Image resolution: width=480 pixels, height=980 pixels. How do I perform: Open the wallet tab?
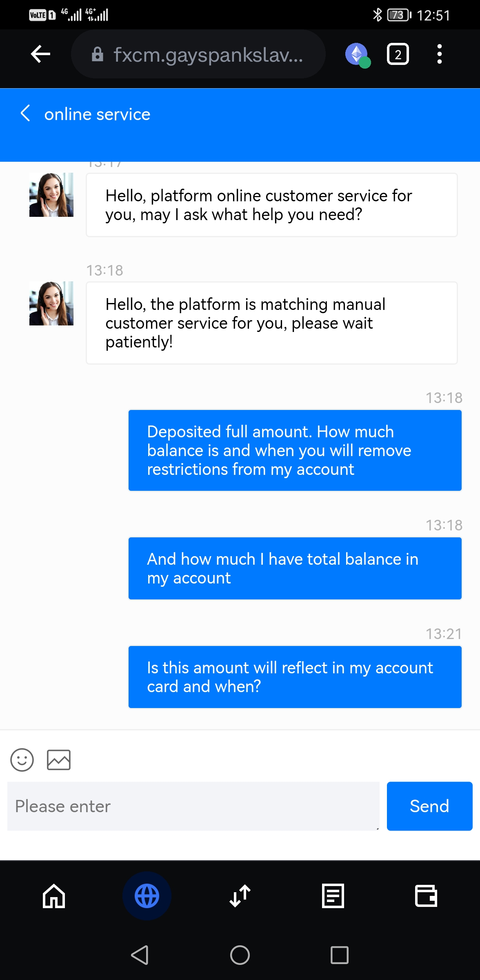(x=426, y=896)
